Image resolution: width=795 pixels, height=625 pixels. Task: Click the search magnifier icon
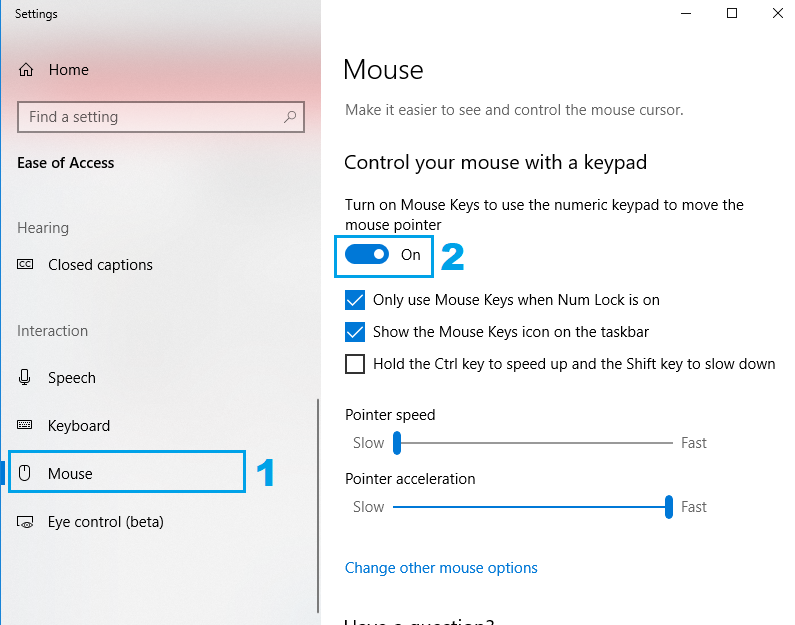[290, 117]
